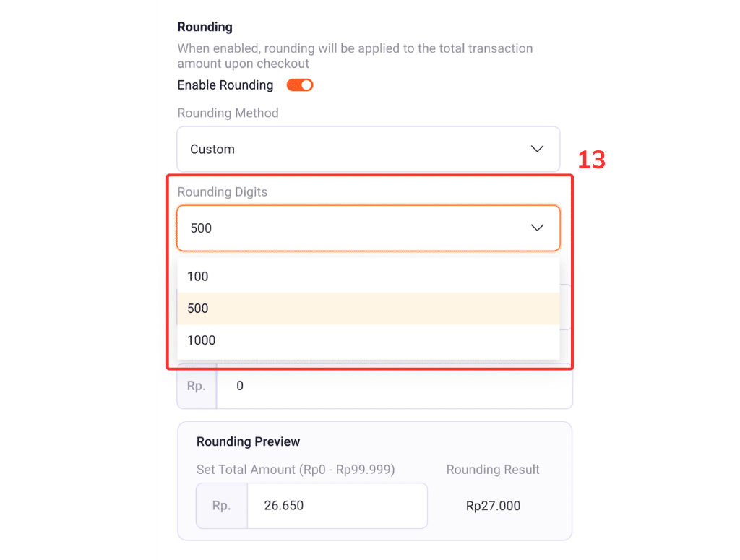Click the Set Total Amount field 26.650
This screenshot has height=560, width=740.
click(x=337, y=506)
